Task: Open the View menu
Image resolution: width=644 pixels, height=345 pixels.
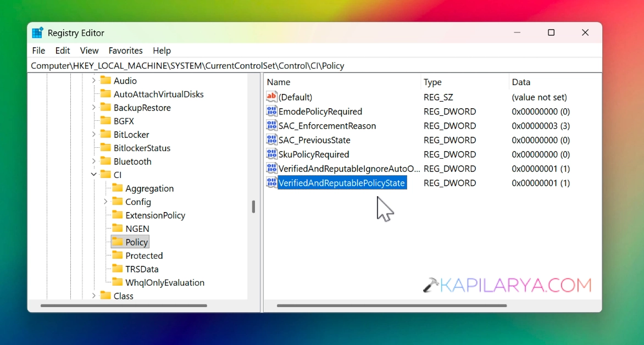Action: tap(89, 51)
